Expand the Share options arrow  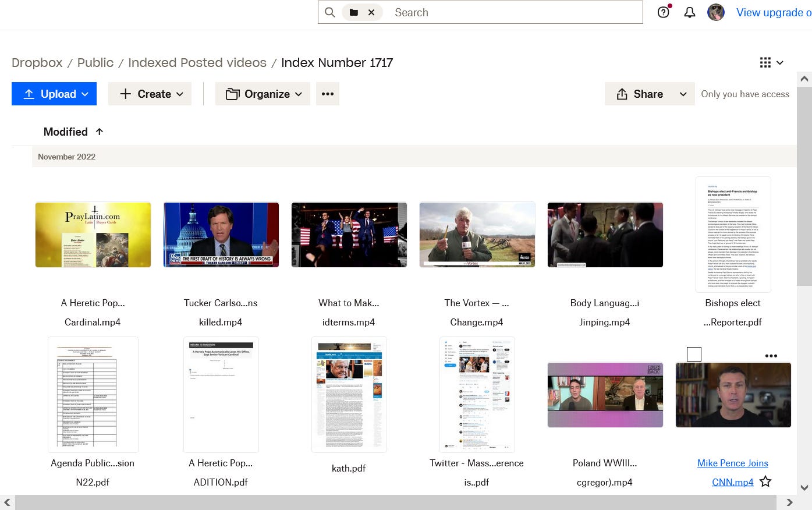pos(683,94)
